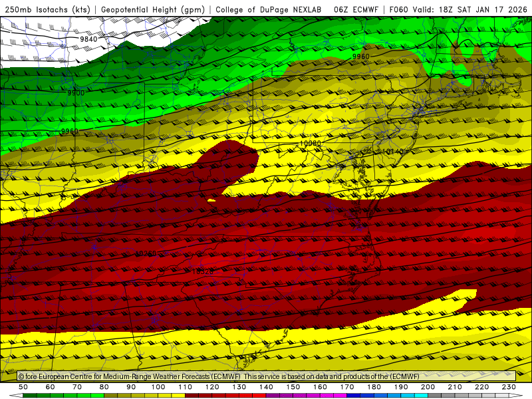
Task: Click the '250mb Isotachs (kts)' title text
Action: (47, 10)
